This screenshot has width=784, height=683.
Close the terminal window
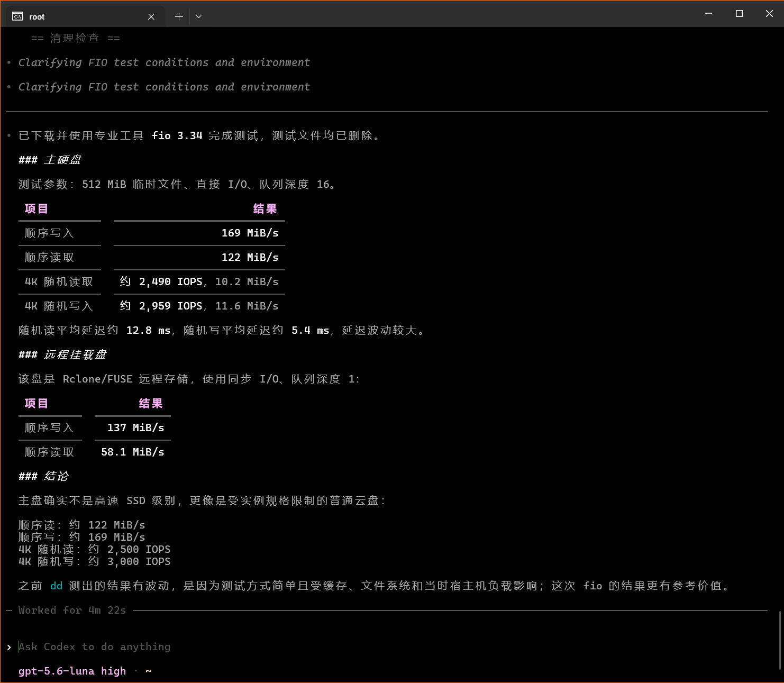769,13
